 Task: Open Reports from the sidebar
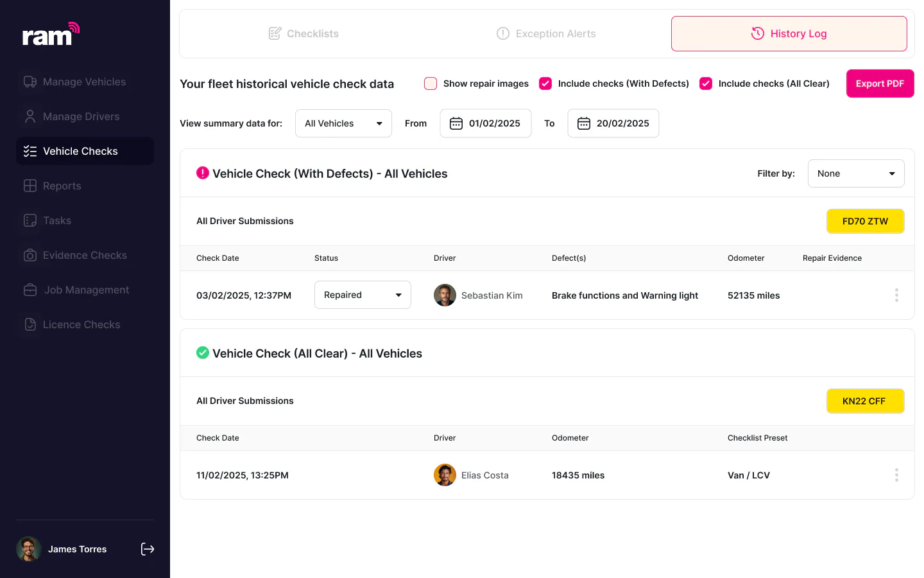(85, 186)
